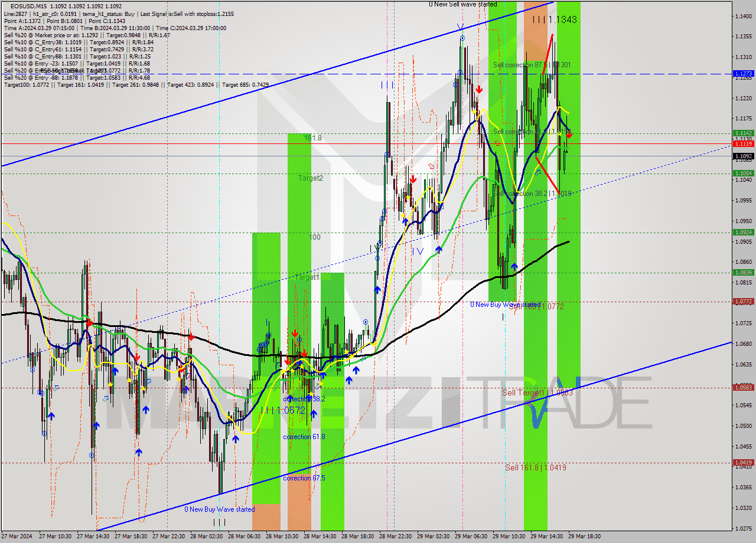Image resolution: width=756 pixels, height=543 pixels.
Task: Click the red 1.0583 price tag
Action: [x=742, y=387]
